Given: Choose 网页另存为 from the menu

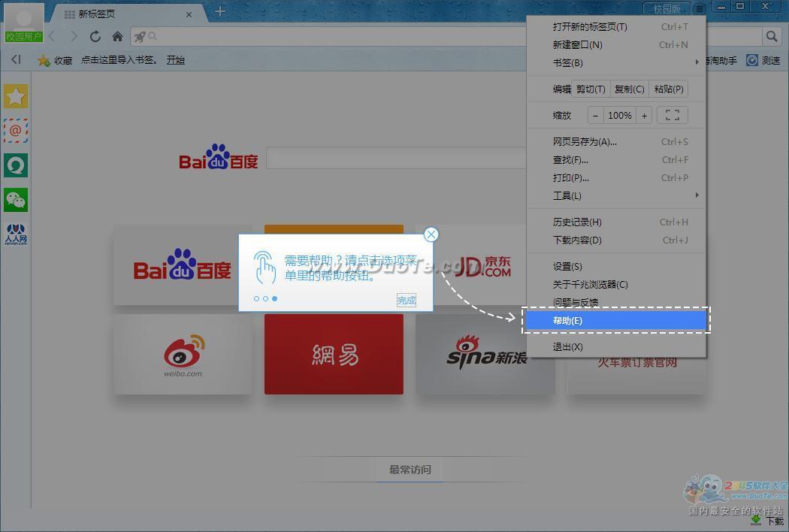Looking at the screenshot, I should tap(616, 141).
